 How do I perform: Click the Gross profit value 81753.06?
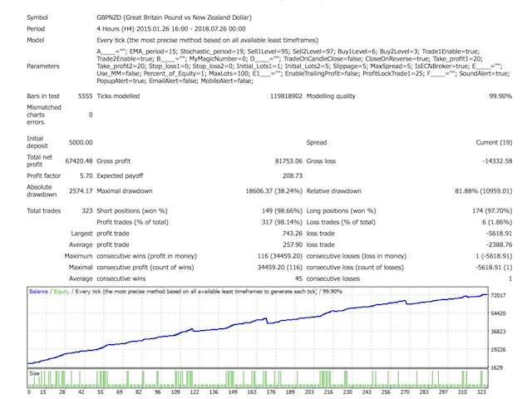pos(279,156)
